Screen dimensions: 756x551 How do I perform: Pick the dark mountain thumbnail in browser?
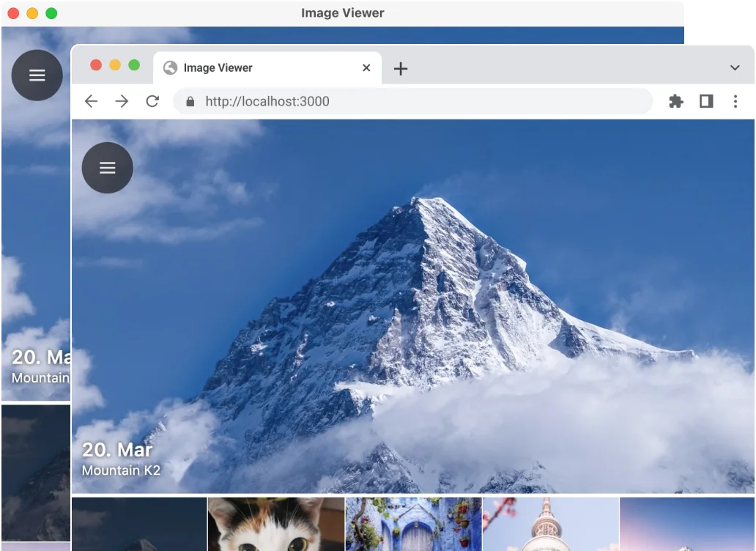pos(139,524)
